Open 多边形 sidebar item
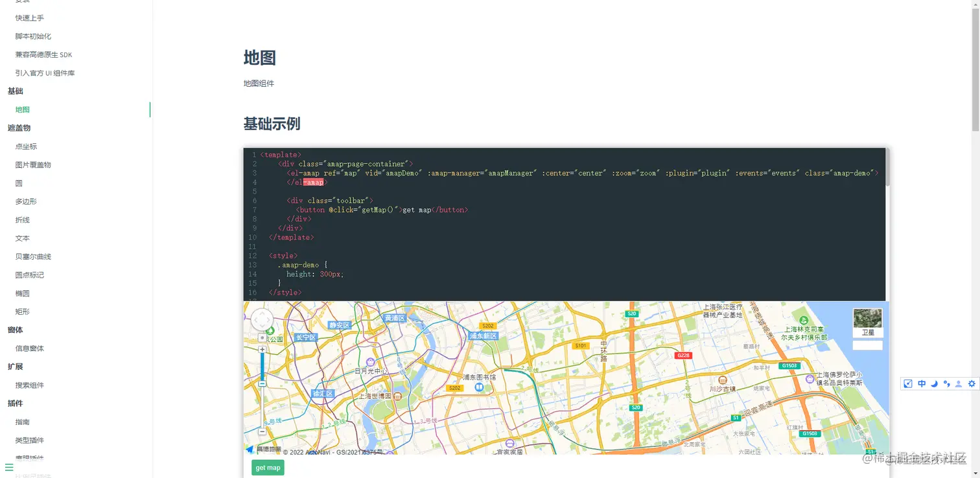The width and height of the screenshot is (980, 478). point(26,201)
